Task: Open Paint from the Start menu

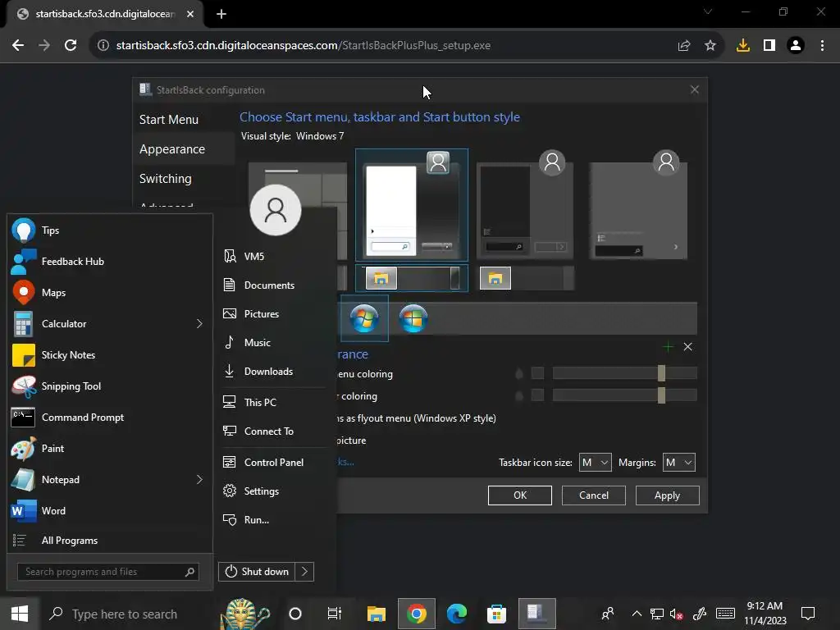Action: point(110,449)
